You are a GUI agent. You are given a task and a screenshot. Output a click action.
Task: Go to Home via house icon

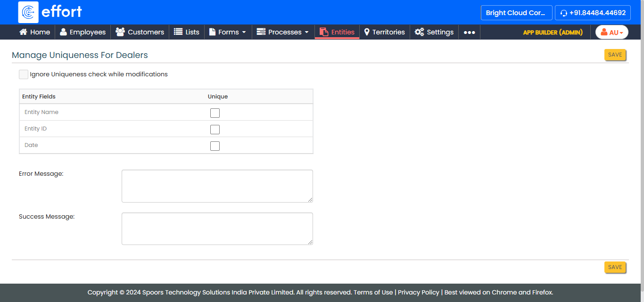pyautogui.click(x=23, y=32)
